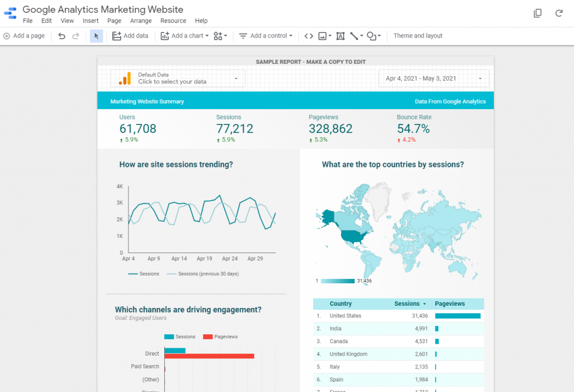Click the undo arrow in the toolbar
Image resolution: width=574 pixels, height=392 pixels.
click(x=62, y=36)
